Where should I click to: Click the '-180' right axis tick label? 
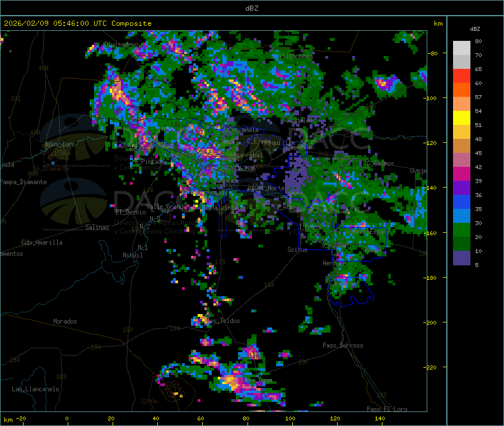(x=430, y=278)
